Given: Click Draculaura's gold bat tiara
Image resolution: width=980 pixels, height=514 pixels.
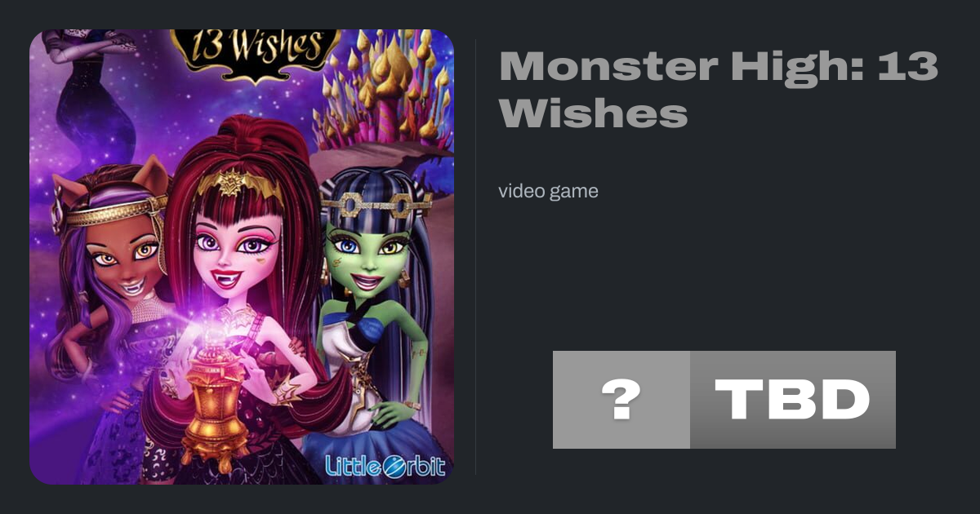Looking at the screenshot, I should click(240, 184).
